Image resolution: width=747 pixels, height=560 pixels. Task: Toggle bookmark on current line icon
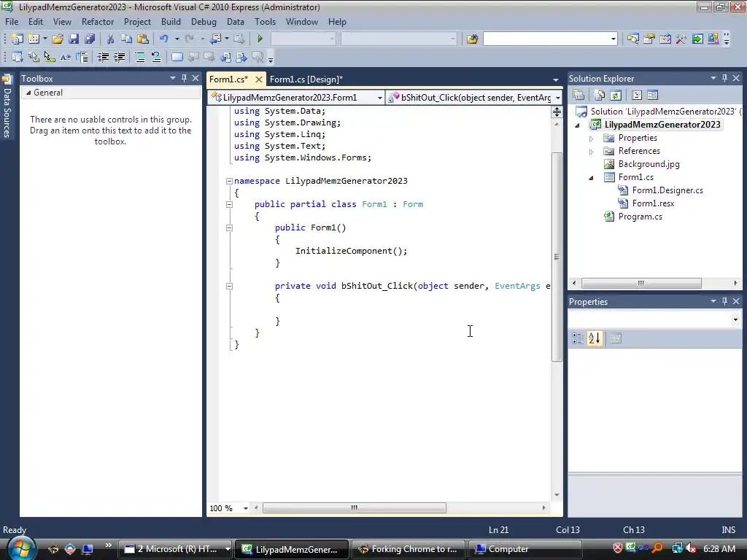[177, 58]
